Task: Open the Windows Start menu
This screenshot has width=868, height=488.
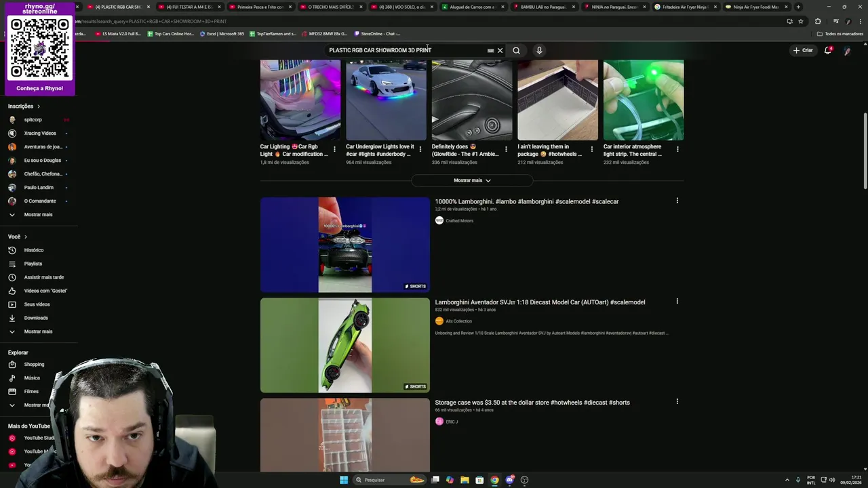Action: pyautogui.click(x=344, y=480)
